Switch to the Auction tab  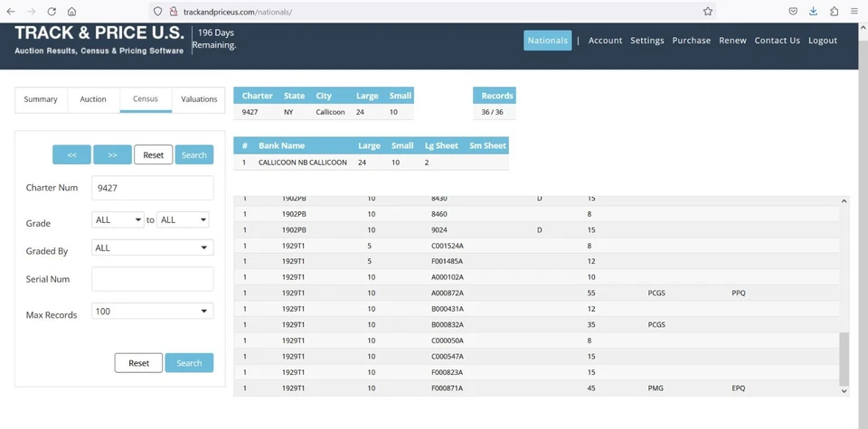[x=93, y=99]
